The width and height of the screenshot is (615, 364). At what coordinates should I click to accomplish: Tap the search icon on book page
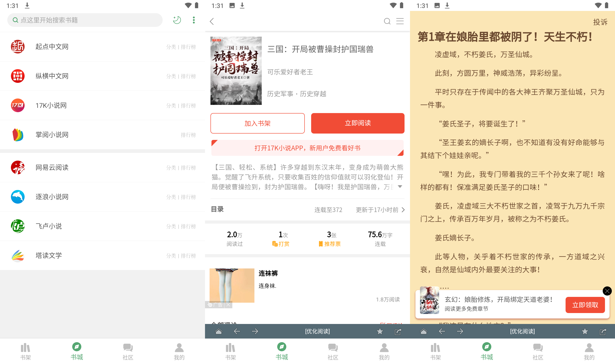tap(387, 21)
